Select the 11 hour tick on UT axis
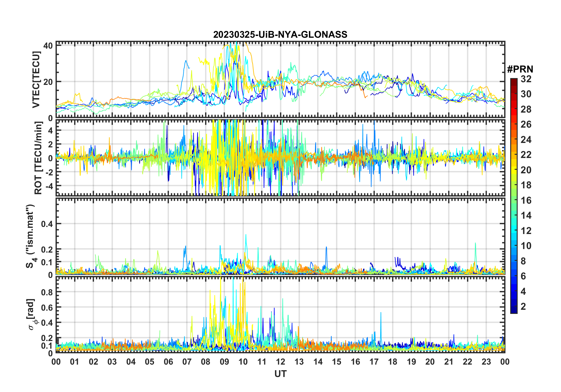The image size is (561, 392). pos(262,362)
